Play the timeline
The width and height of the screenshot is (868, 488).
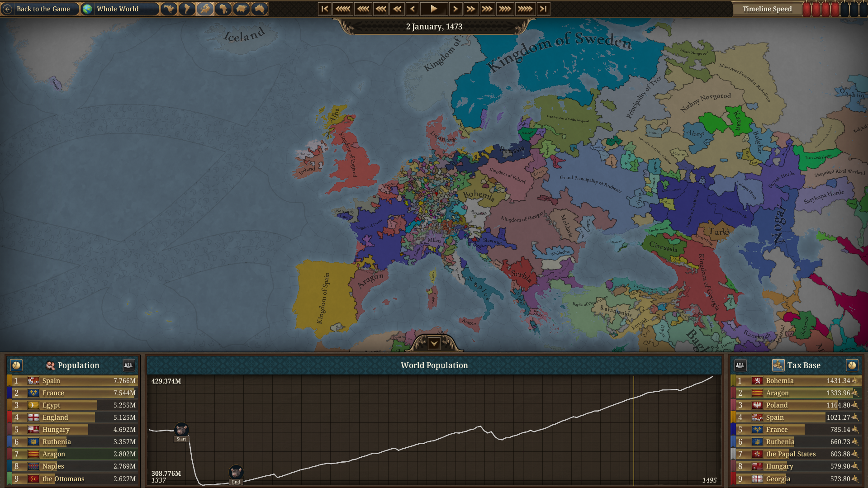click(x=434, y=9)
